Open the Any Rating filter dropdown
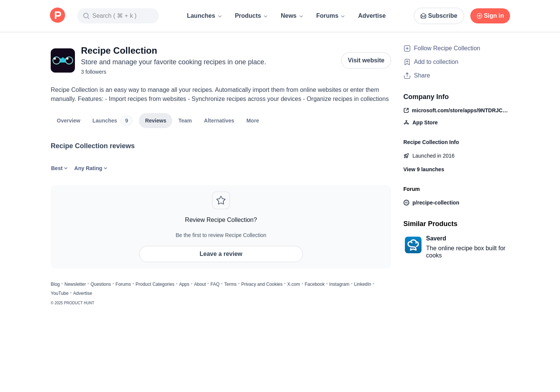Image resolution: width=560 pixels, height=392 pixels. tap(91, 168)
